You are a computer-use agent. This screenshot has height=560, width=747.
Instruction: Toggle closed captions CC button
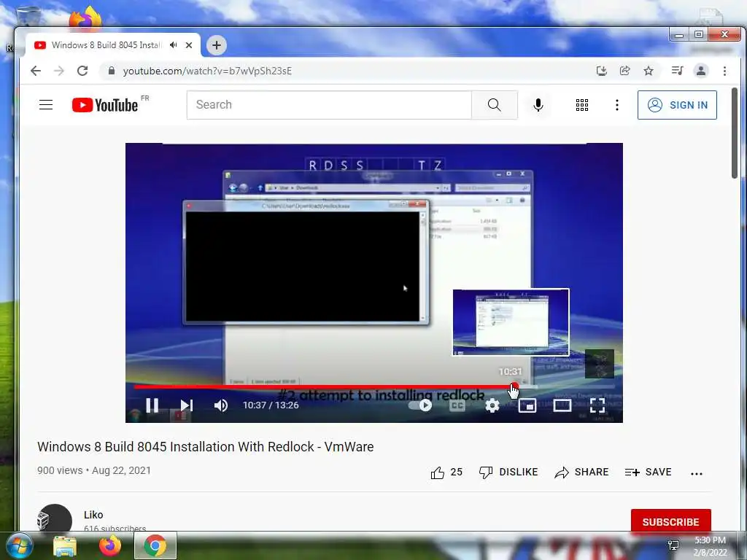pyautogui.click(x=457, y=405)
